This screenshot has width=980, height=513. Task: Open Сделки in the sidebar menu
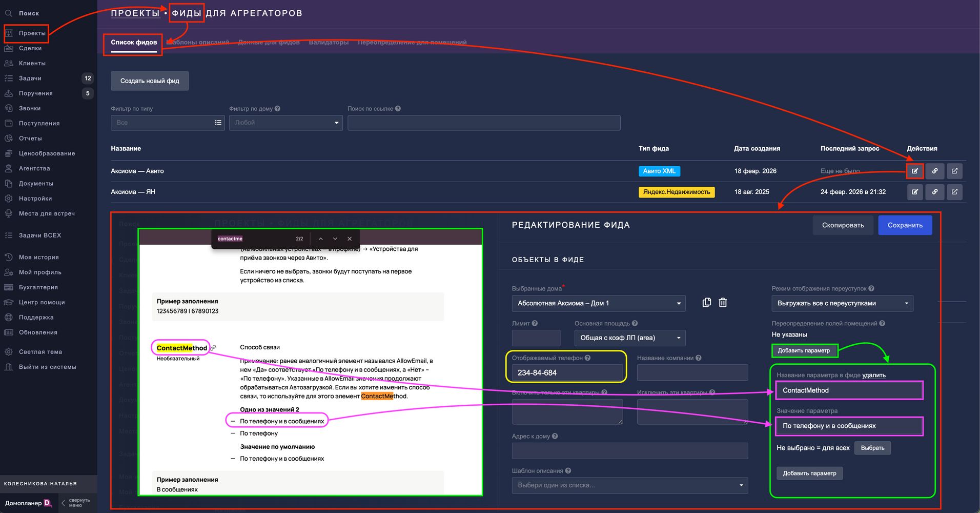click(30, 48)
